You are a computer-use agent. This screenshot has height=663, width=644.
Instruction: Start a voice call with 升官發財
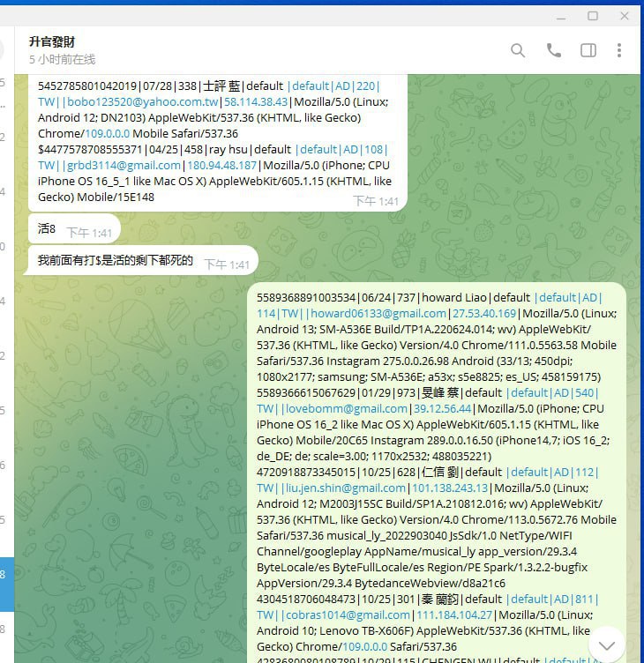point(553,50)
